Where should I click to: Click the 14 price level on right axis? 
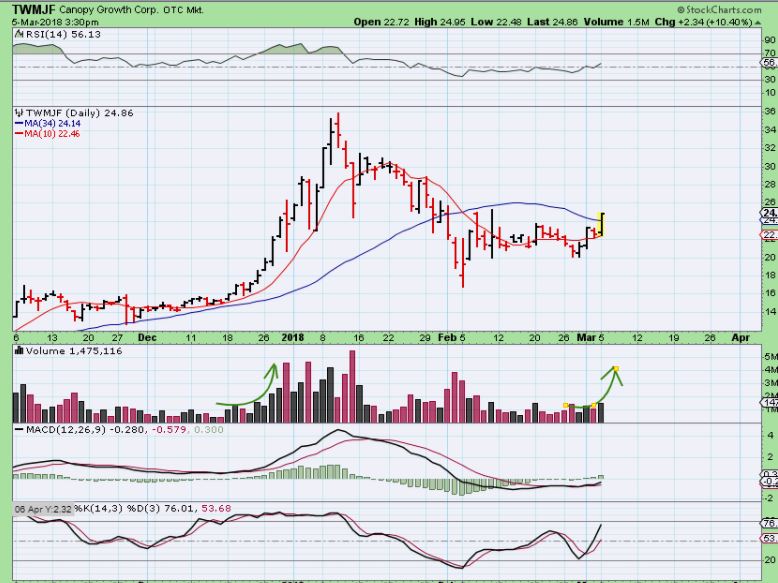pos(770,312)
